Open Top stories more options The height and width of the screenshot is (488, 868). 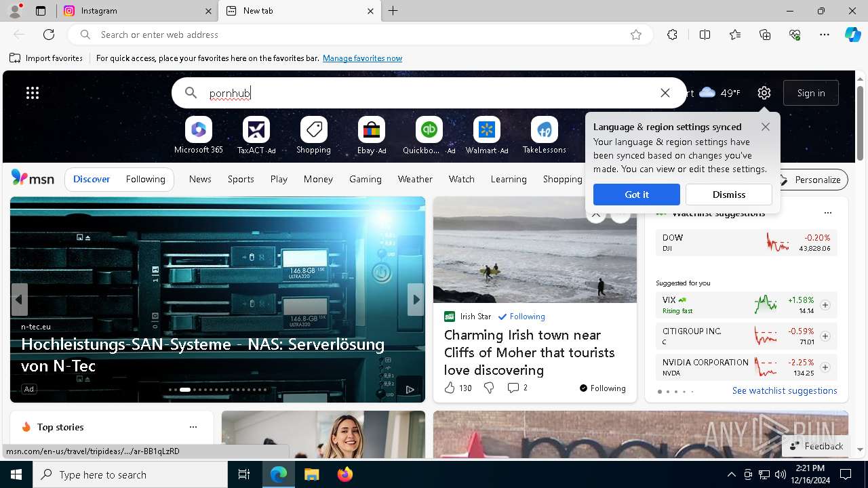(193, 427)
